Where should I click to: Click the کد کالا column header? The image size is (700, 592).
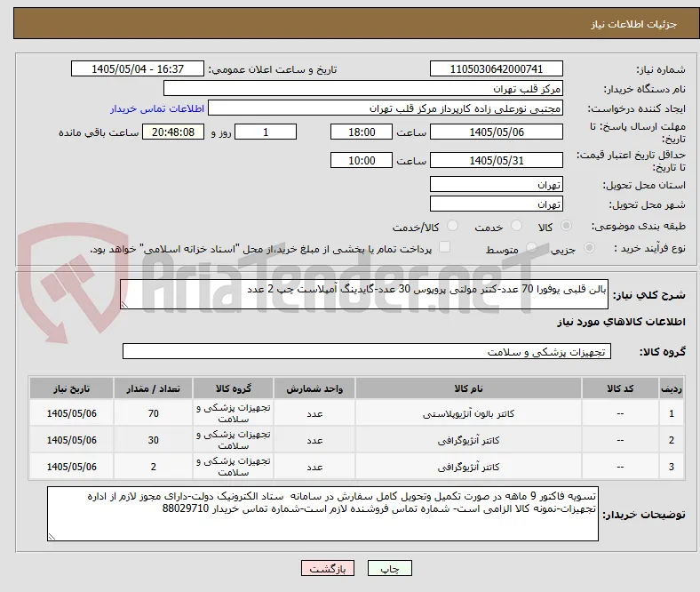[x=620, y=388]
